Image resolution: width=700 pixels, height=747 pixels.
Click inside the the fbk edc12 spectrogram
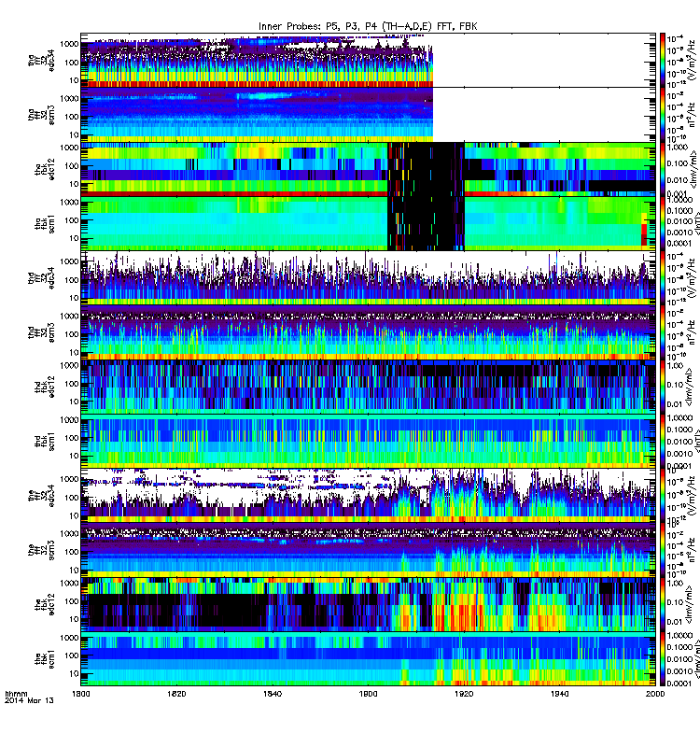pos(368,603)
